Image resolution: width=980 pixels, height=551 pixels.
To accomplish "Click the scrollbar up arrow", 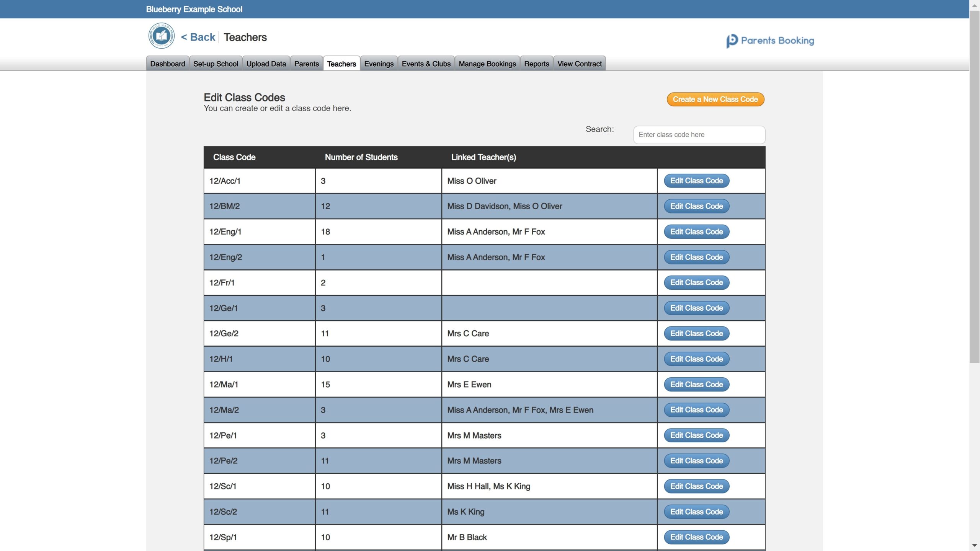I will [x=974, y=5].
